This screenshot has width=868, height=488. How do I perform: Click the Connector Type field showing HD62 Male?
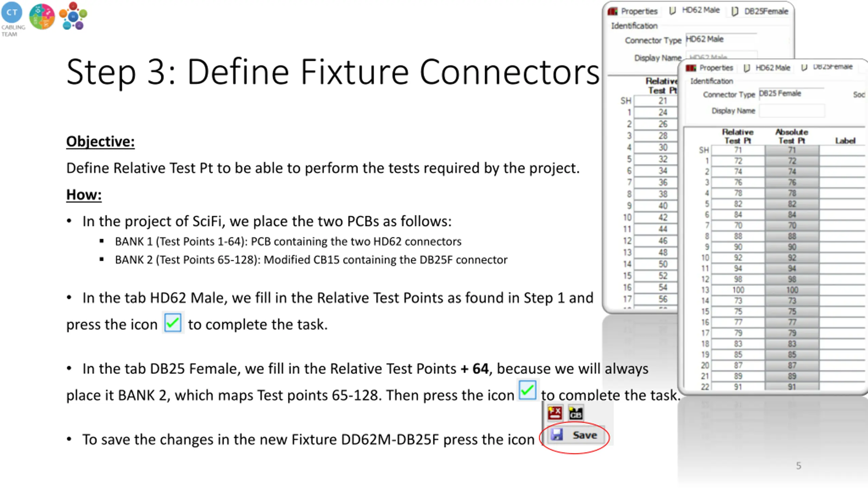pos(721,40)
